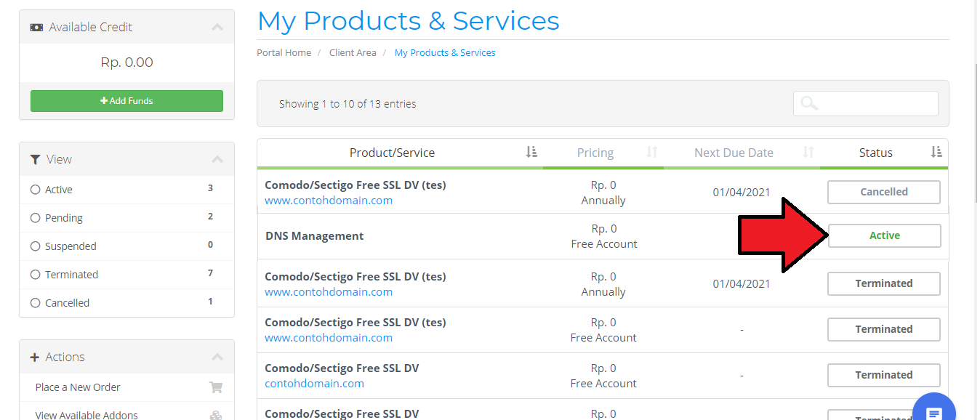This screenshot has height=420, width=980.
Task: Open Portal Home breadcrumb
Action: pos(284,53)
